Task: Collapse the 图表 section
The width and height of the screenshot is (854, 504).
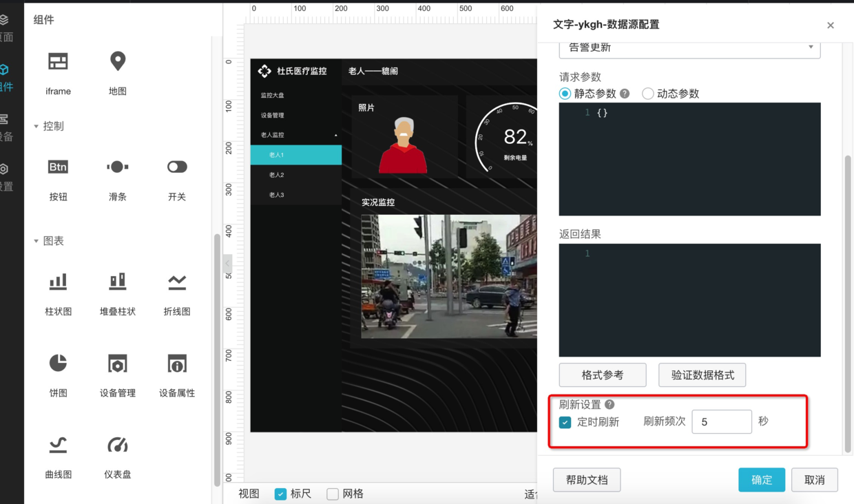Action: coord(36,241)
